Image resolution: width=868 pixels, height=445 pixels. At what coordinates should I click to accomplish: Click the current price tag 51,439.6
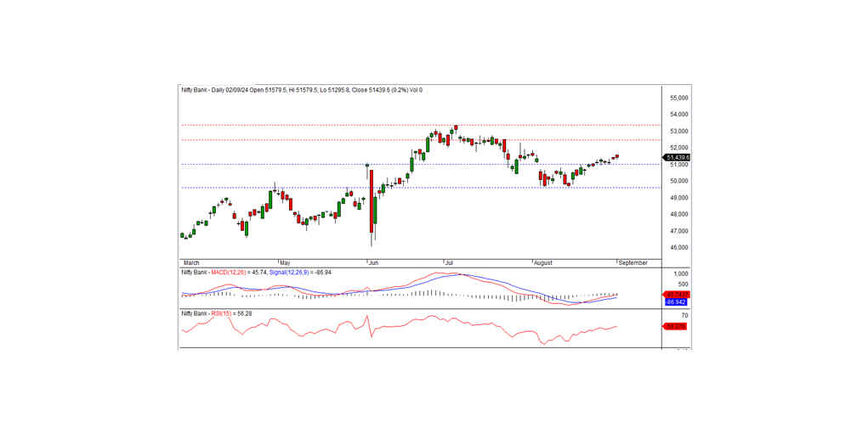coord(677,158)
